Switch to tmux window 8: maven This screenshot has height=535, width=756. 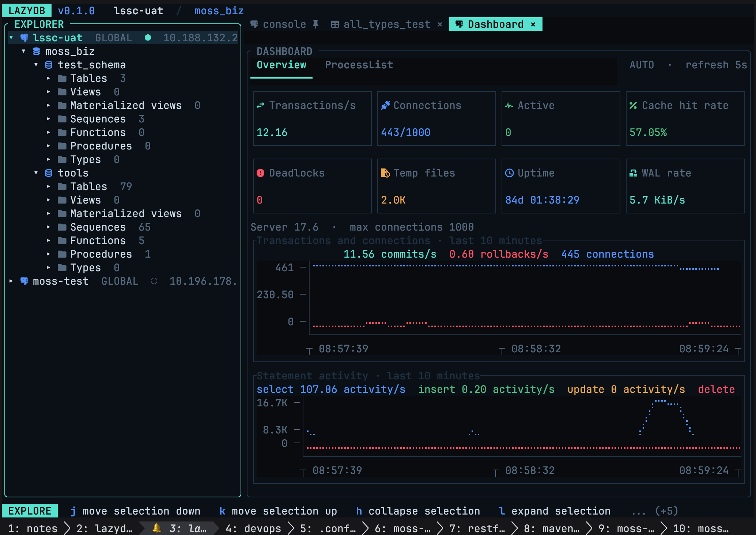[552, 528]
